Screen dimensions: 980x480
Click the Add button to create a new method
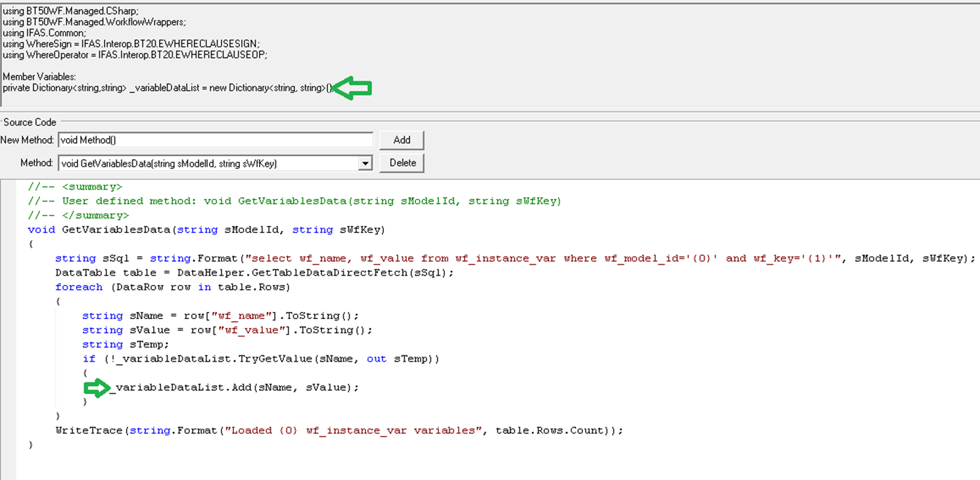[x=401, y=140]
